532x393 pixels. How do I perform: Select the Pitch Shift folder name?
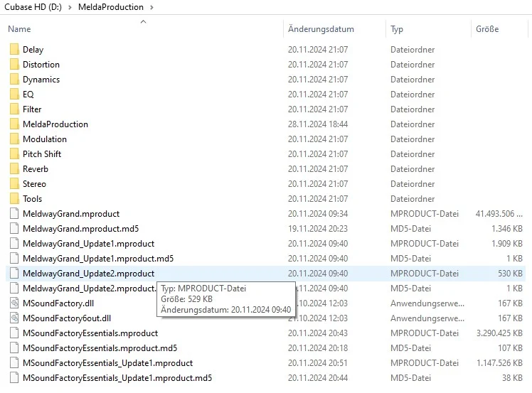[42, 154]
